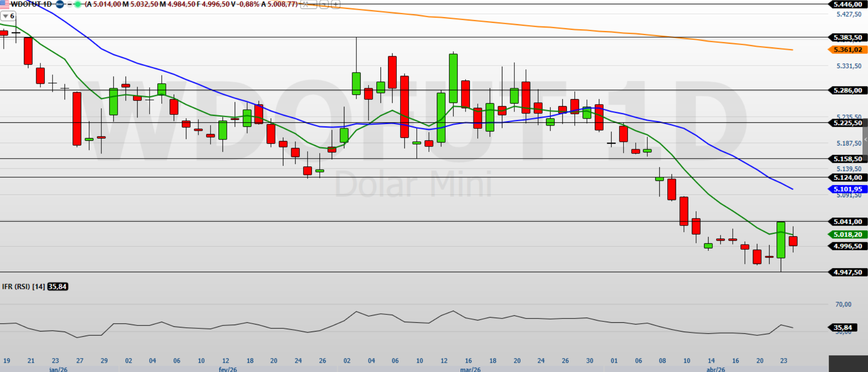This screenshot has height=372, width=868.
Task: Click the small collapse handle at right edge
Action: [x=865, y=139]
